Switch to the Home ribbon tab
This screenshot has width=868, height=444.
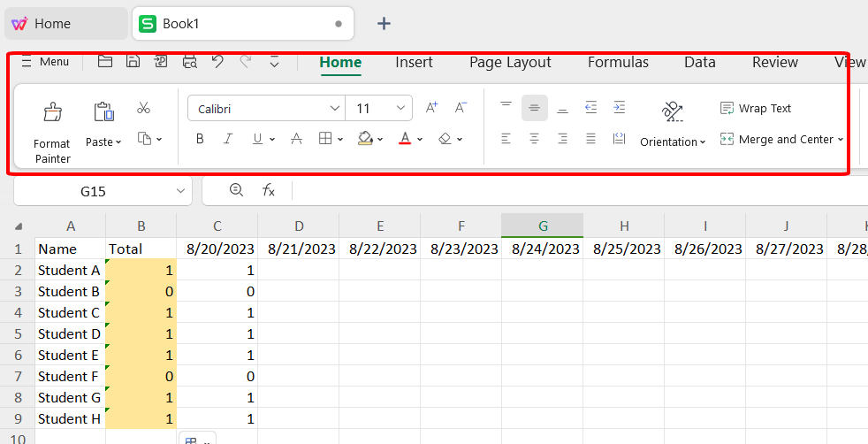pos(340,62)
